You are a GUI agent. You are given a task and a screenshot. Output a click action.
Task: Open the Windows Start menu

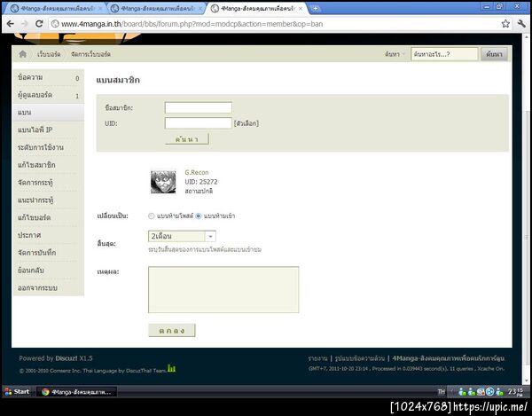tap(18, 391)
